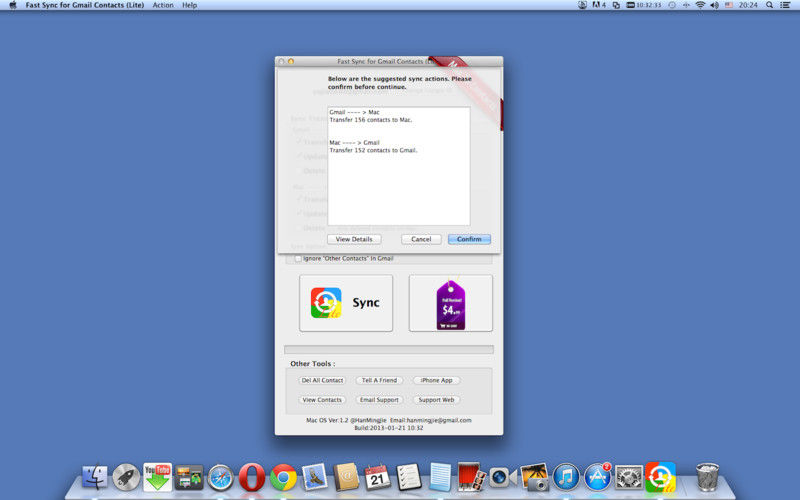Open Launchpad rocket icon in dock
Screen dimensions: 800x500
tap(126, 478)
